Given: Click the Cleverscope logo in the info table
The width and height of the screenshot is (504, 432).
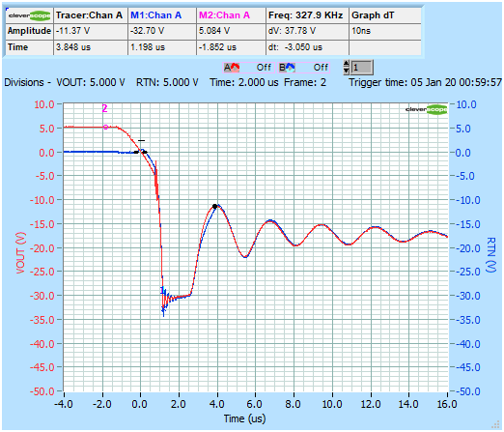Looking at the screenshot, I should click(29, 15).
